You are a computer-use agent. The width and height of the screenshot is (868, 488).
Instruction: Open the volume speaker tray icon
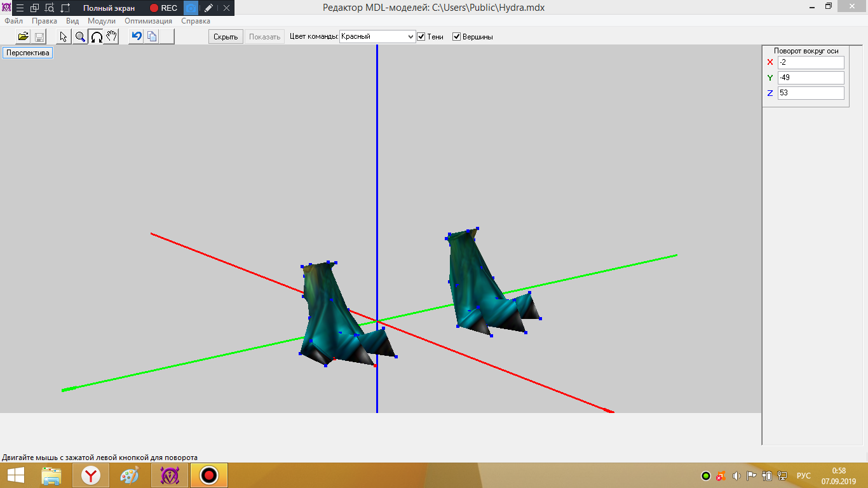point(736,475)
